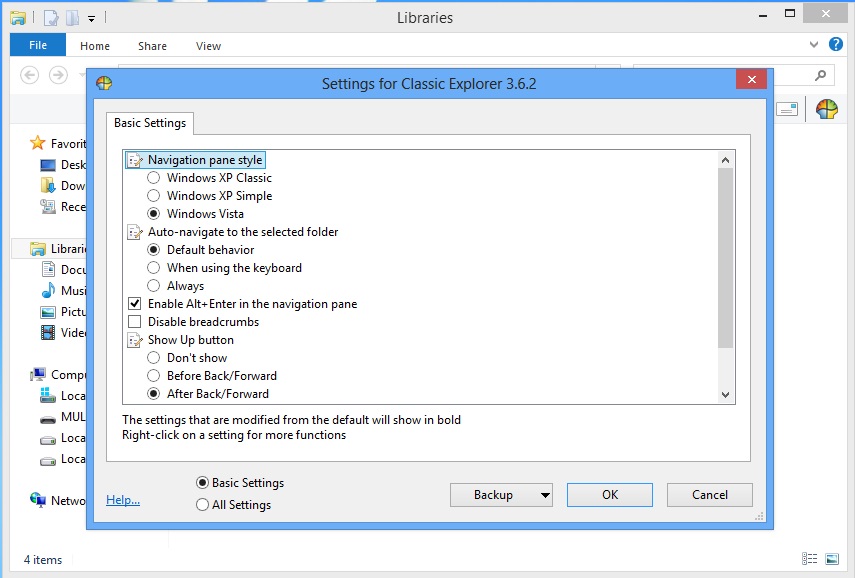This screenshot has height=578, width=855.
Task: Click the settings details pane icon in Explorer toolbar
Action: (x=787, y=110)
